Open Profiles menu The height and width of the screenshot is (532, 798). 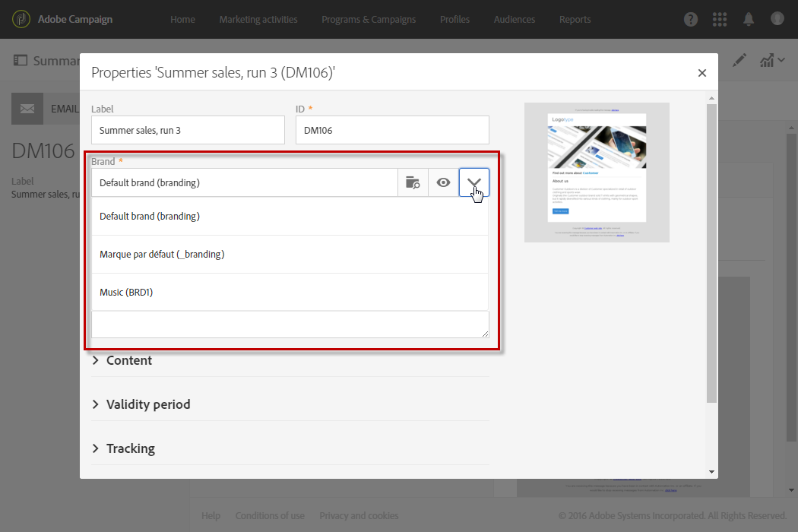tap(455, 19)
